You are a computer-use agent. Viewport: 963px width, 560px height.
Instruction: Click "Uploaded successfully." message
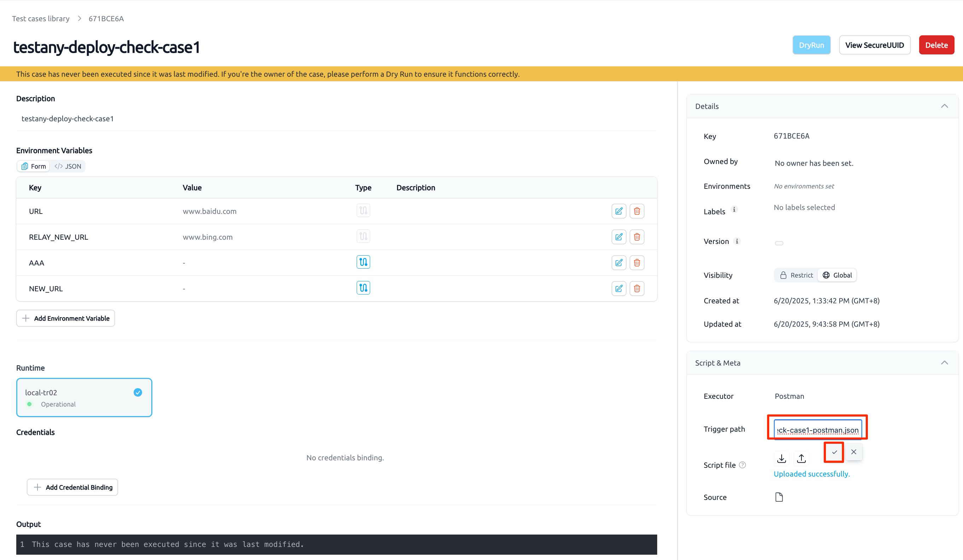812,474
